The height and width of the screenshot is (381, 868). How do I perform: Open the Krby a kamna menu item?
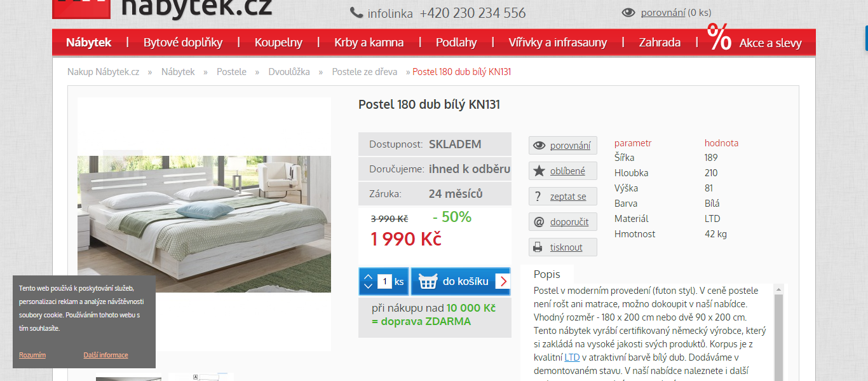(x=369, y=43)
